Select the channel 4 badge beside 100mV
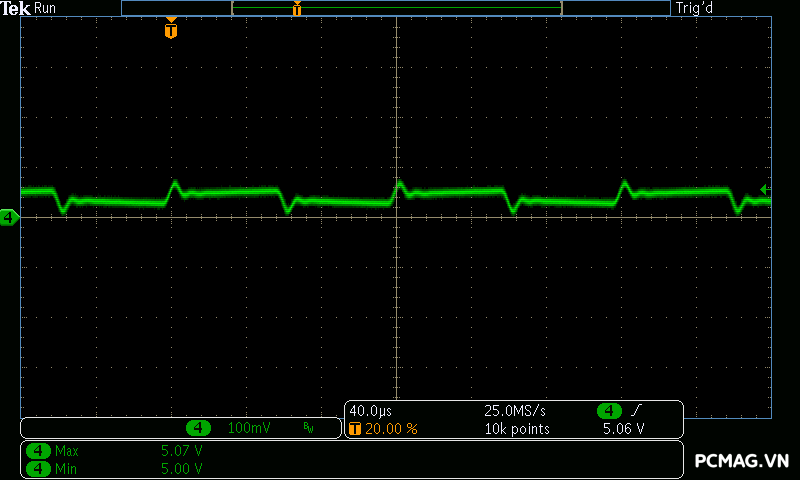The image size is (800, 480). click(x=199, y=428)
